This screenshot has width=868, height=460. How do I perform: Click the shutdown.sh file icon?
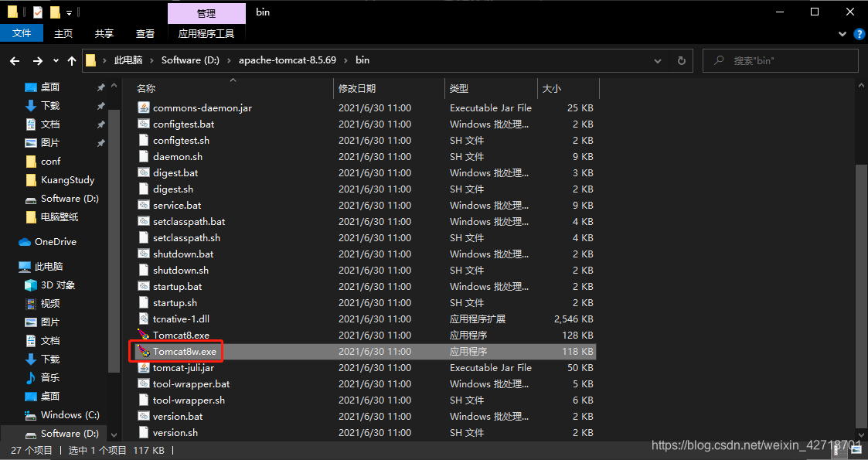pyautogui.click(x=144, y=270)
